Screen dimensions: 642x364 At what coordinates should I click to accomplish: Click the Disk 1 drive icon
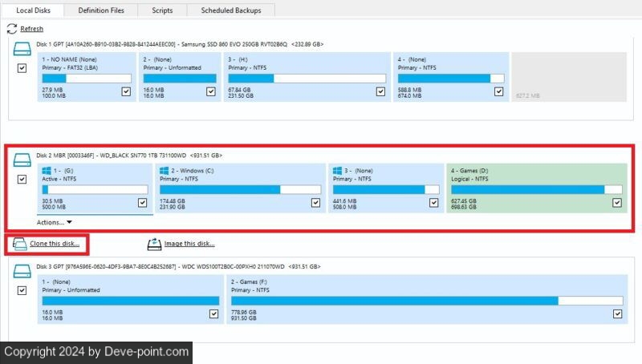click(x=23, y=50)
